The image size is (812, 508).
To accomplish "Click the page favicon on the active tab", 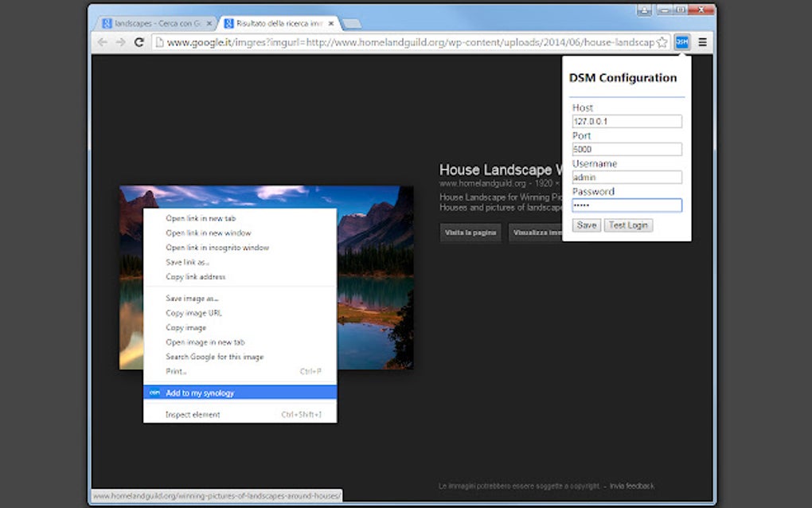I will tap(229, 23).
